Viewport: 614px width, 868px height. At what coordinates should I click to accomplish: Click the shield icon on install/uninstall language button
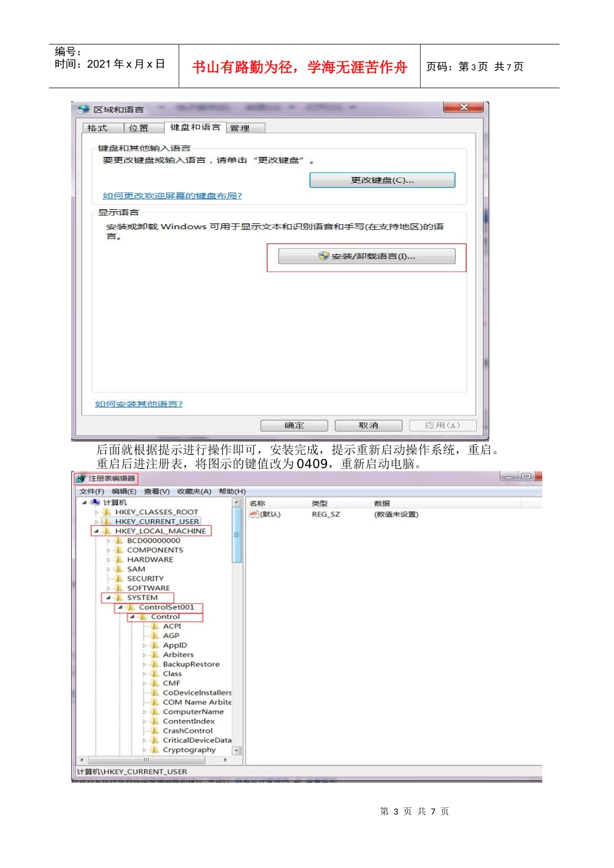324,256
